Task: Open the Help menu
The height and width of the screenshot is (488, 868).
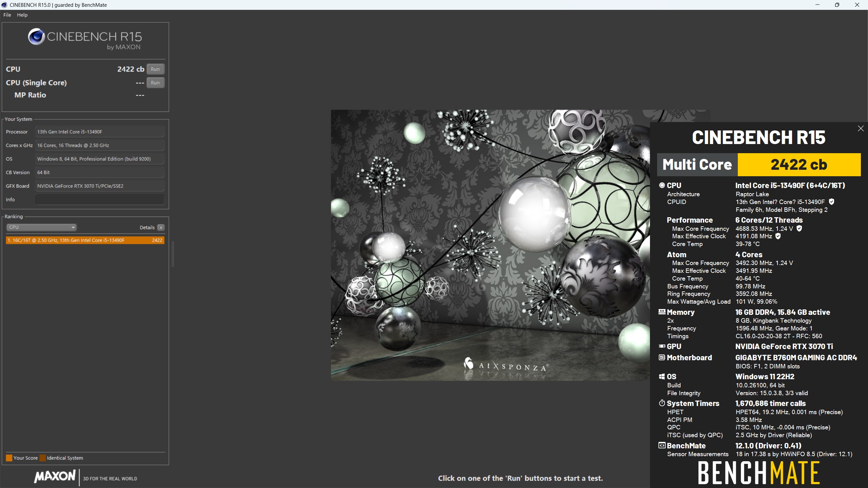Action: 22,15
